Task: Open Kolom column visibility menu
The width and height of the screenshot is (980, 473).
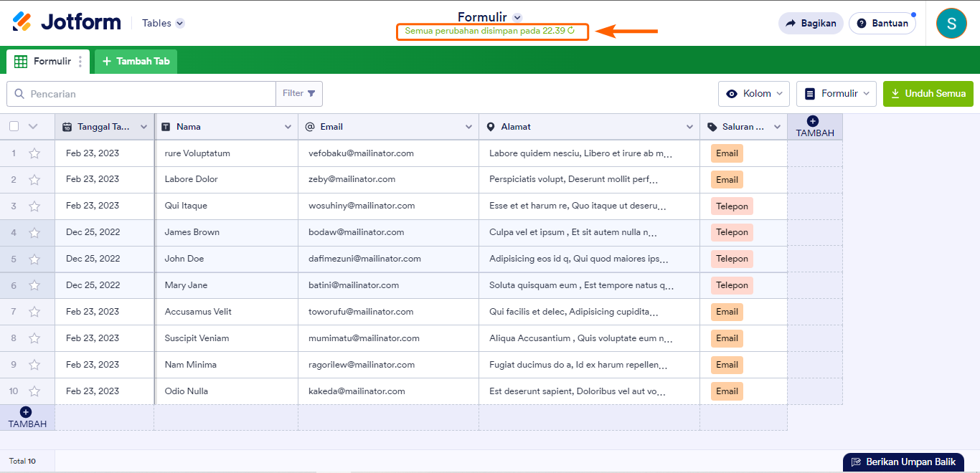Action: pyautogui.click(x=753, y=94)
